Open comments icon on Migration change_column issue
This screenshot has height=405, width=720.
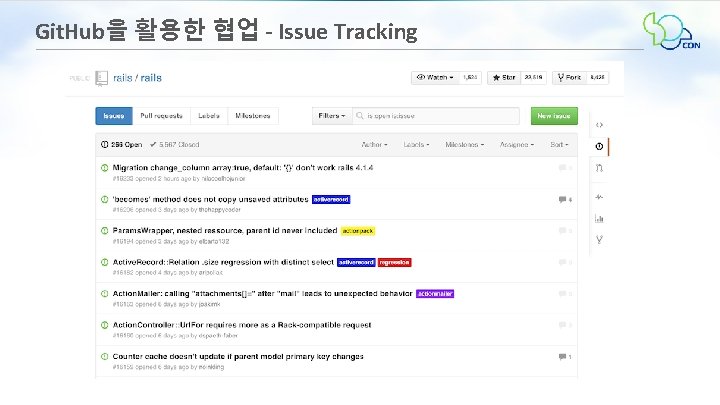pos(562,168)
